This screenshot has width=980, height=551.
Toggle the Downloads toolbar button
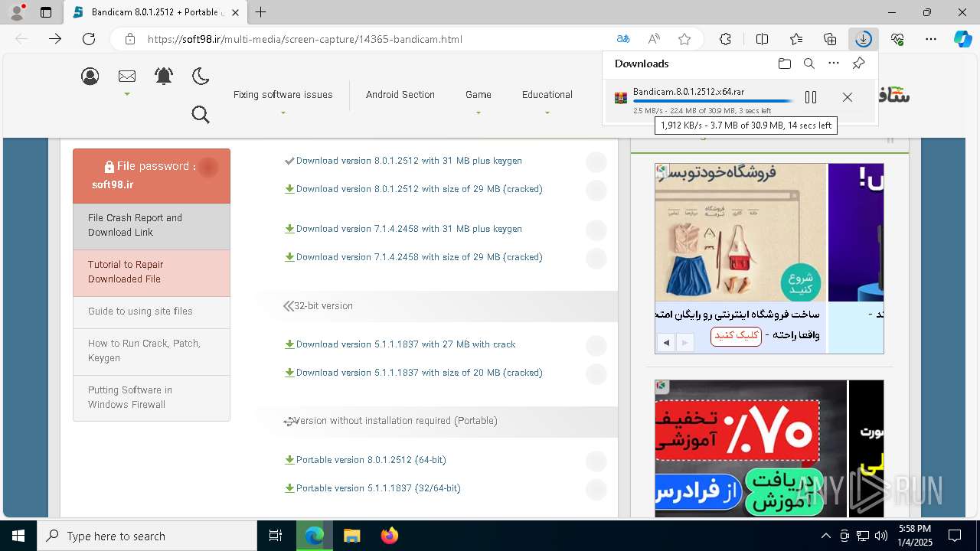864,39
